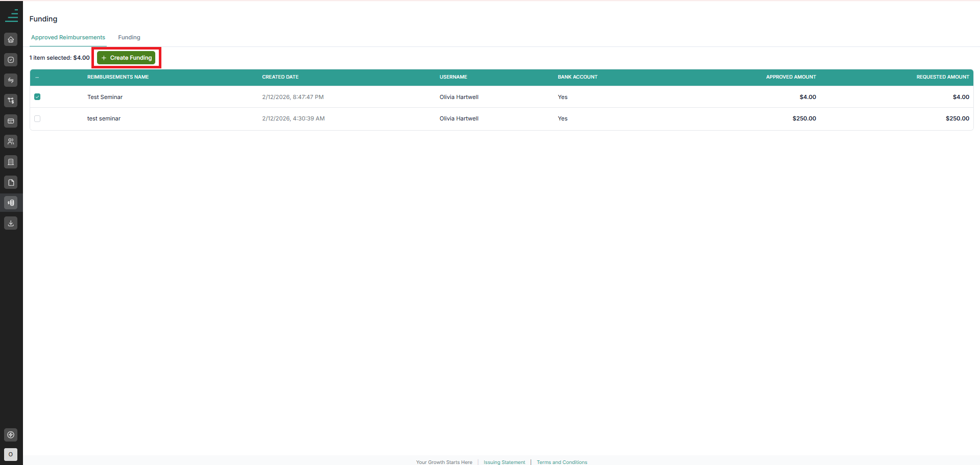Open the document file sidebar icon
The width and height of the screenshot is (980, 465).
(11, 182)
